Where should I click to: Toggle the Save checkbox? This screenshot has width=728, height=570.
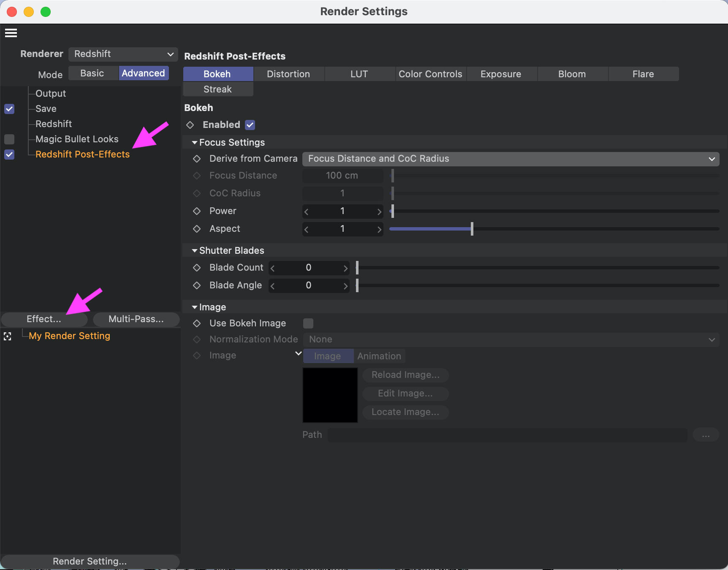pyautogui.click(x=9, y=109)
